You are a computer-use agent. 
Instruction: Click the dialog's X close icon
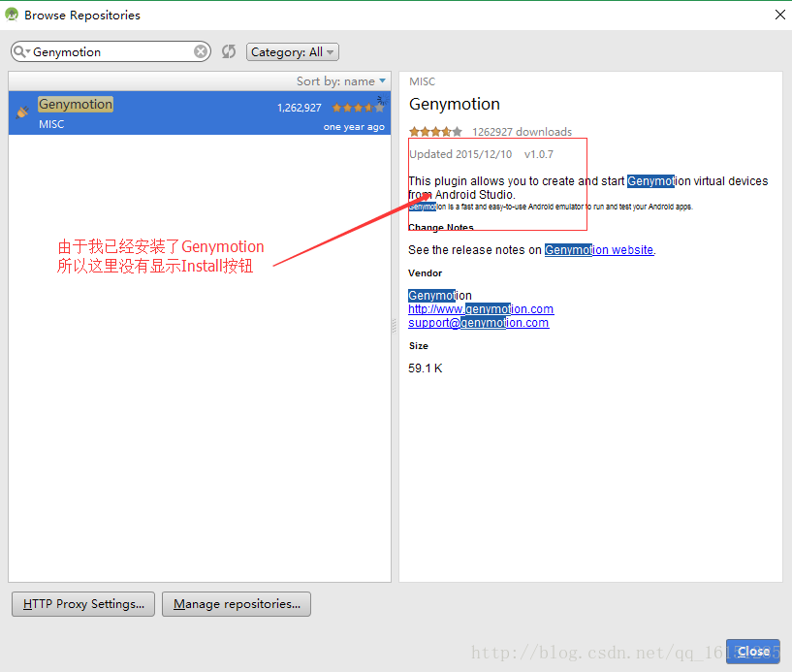pyautogui.click(x=779, y=15)
